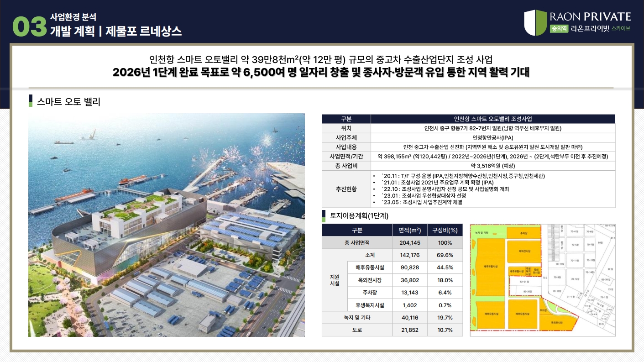Image resolution: width=644 pixels, height=362 pixels.
Task: Click the Raon Private shield logo icon
Action: coord(535,23)
